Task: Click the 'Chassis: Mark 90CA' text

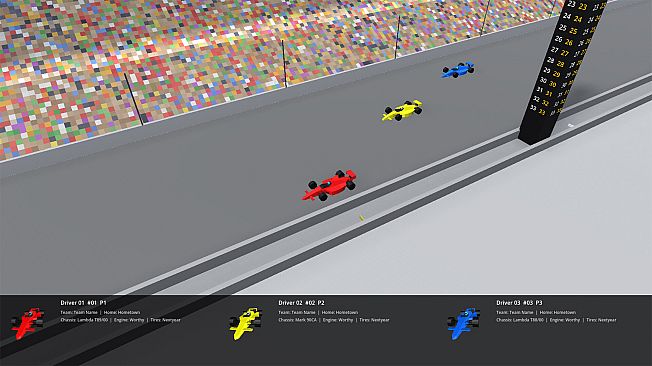Action: point(297,320)
